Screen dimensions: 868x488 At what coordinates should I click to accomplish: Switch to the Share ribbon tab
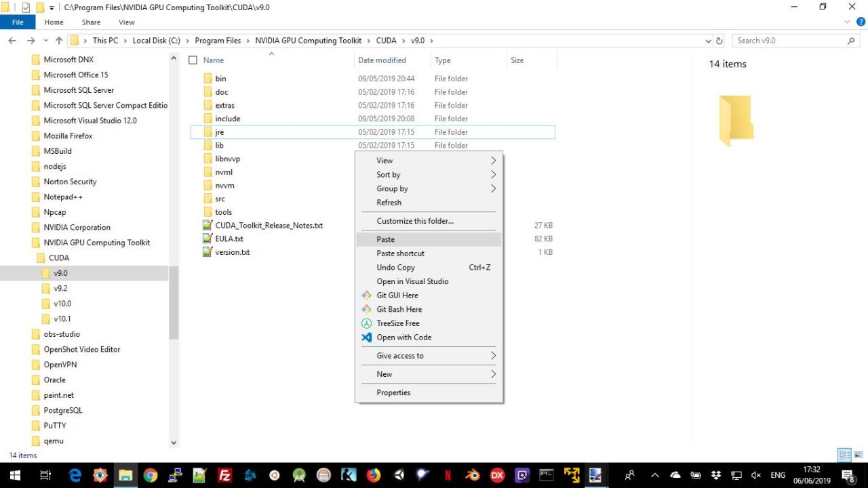click(x=91, y=22)
